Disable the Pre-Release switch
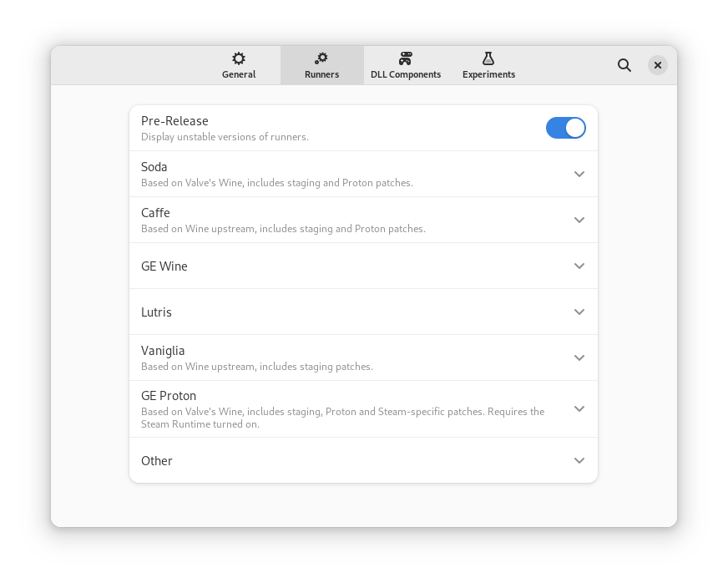 [566, 128]
